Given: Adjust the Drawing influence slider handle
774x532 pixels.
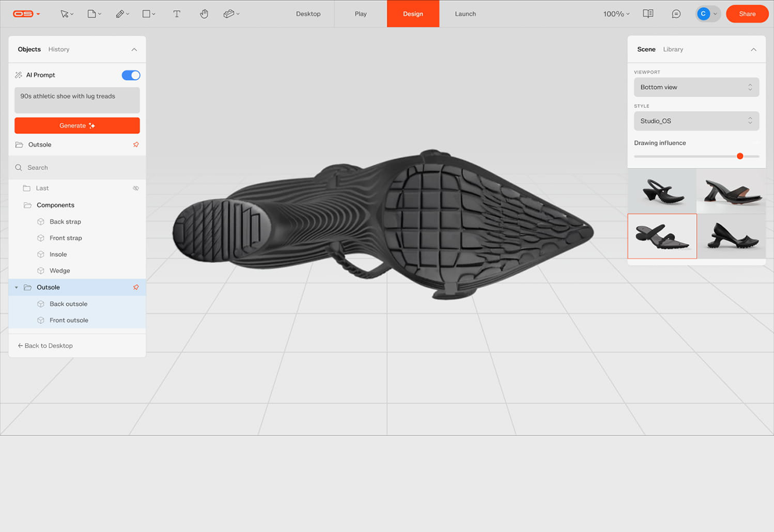Looking at the screenshot, I should click(x=740, y=156).
